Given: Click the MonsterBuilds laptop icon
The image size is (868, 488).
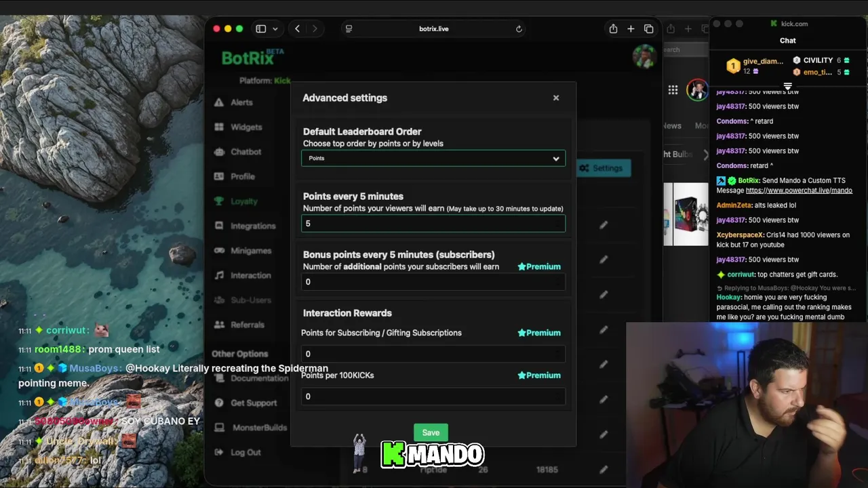Looking at the screenshot, I should click(219, 428).
